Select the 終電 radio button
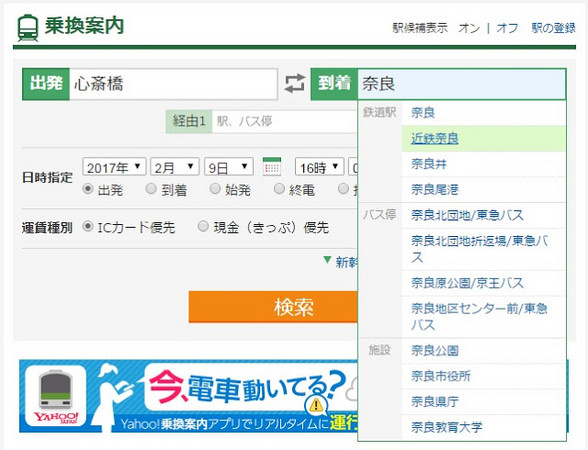Image resolution: width=588 pixels, height=450 pixels. pyautogui.click(x=279, y=189)
